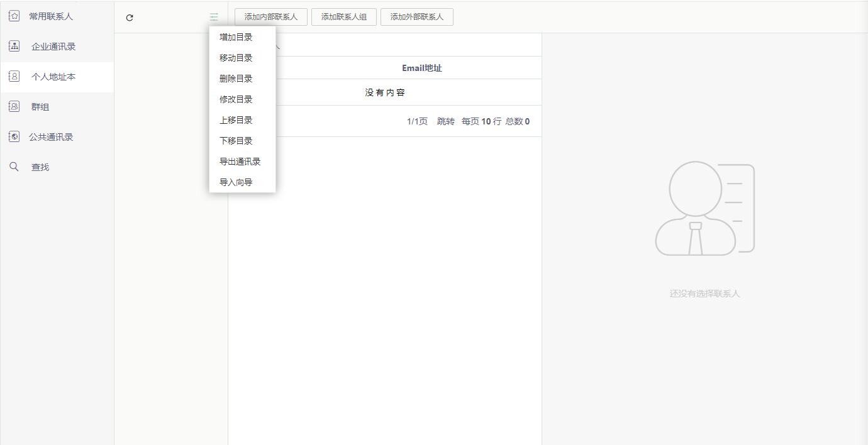Image resolution: width=868 pixels, height=445 pixels.
Task: Click 添加外部联系人 button
Action: (417, 17)
